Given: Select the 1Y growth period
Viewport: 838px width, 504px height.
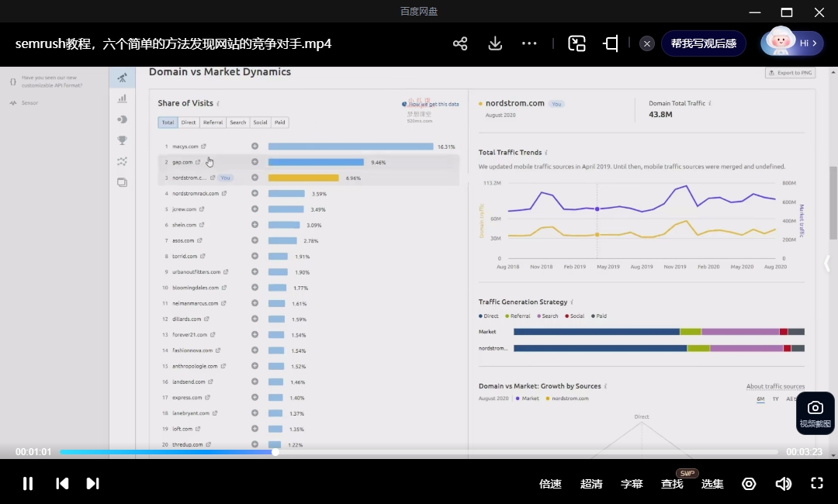Looking at the screenshot, I should pyautogui.click(x=775, y=399).
